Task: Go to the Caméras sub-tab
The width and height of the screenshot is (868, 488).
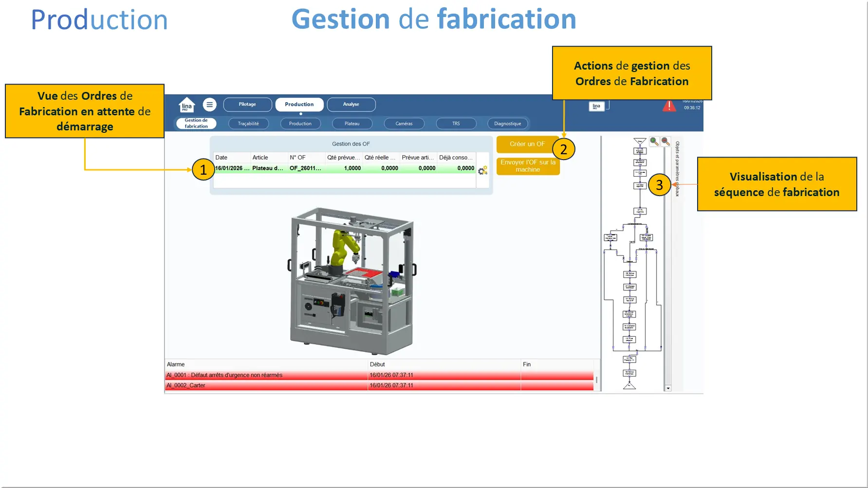Action: coord(404,124)
